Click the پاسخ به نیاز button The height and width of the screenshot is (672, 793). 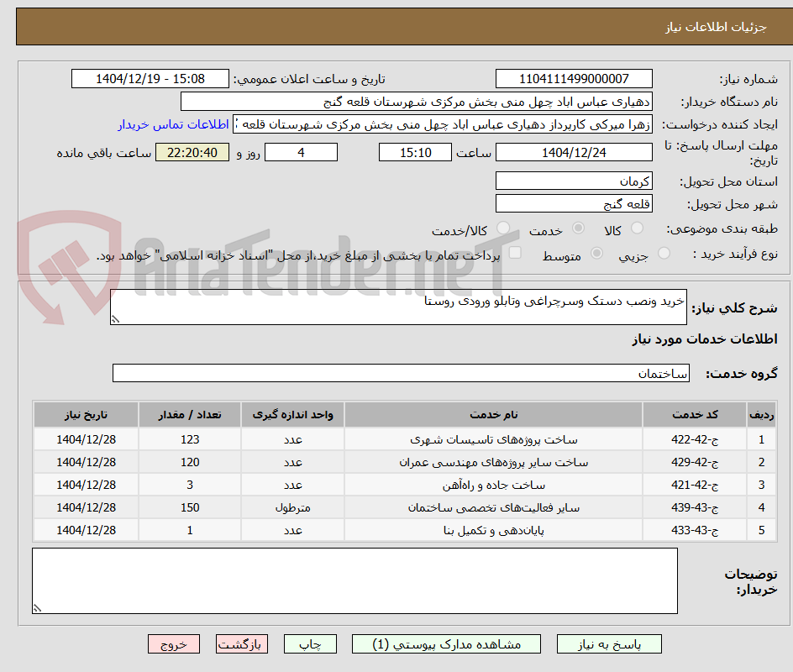pos(609,644)
